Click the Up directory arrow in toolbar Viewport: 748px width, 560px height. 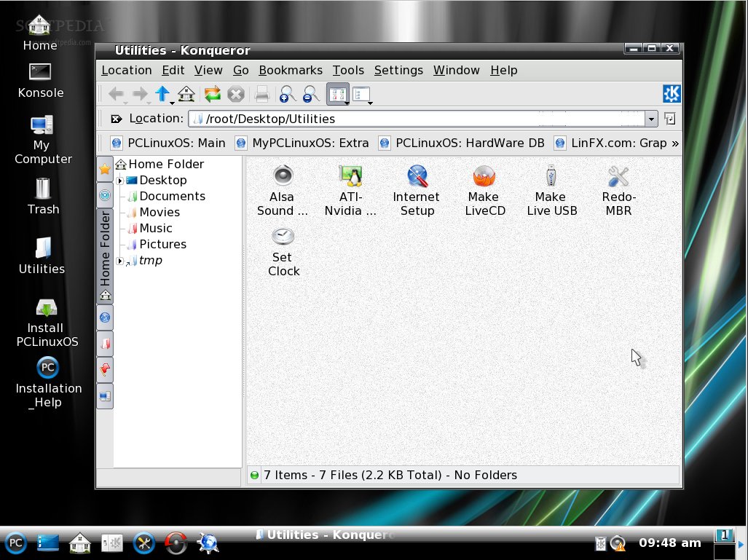pos(162,94)
